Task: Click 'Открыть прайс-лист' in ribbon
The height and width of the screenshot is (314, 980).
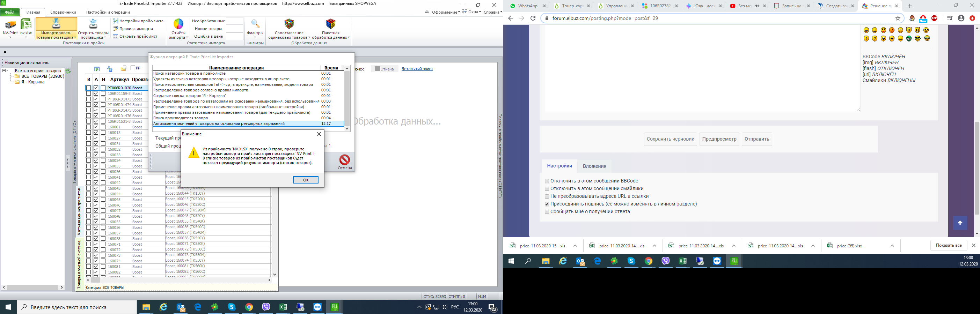Action: [135, 36]
